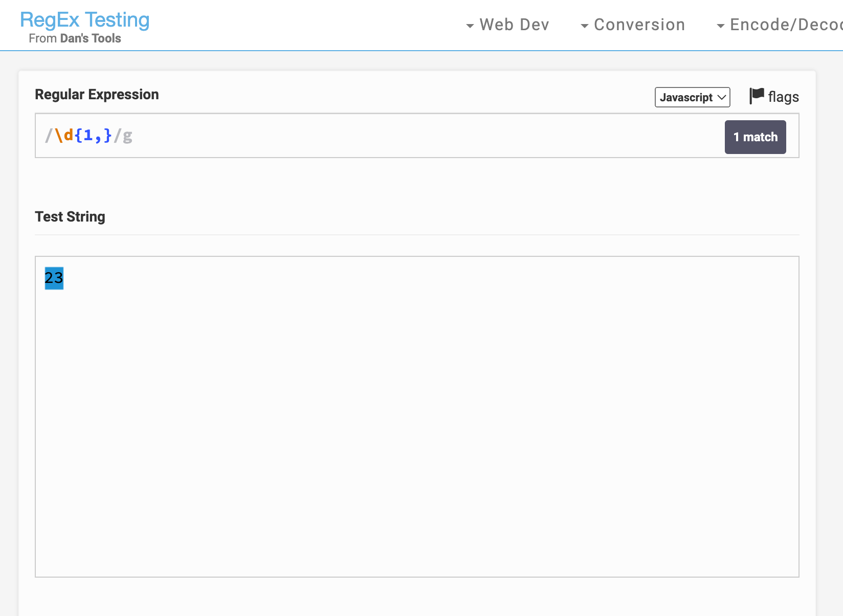Click the Regular Expression heading

click(x=97, y=95)
